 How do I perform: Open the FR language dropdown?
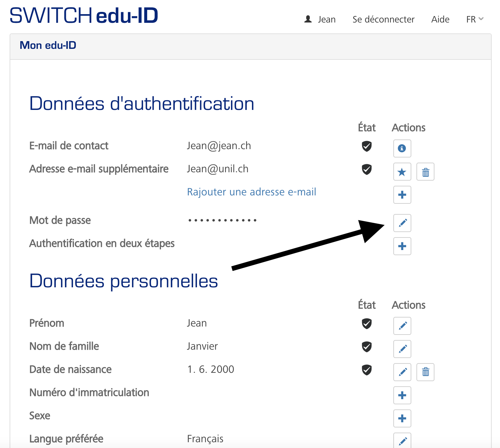(474, 19)
